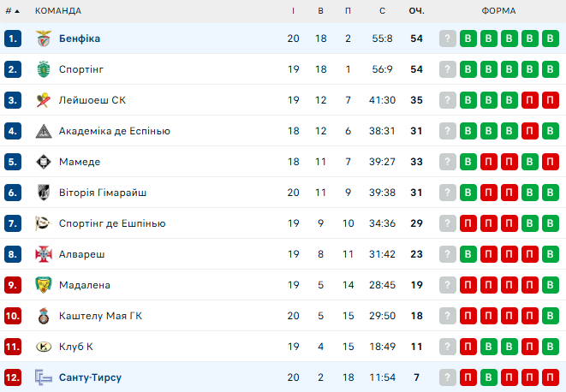Image resolution: width=566 pixels, height=392 pixels.
Task: Open the Бенфіка team link
Action: [x=80, y=39]
